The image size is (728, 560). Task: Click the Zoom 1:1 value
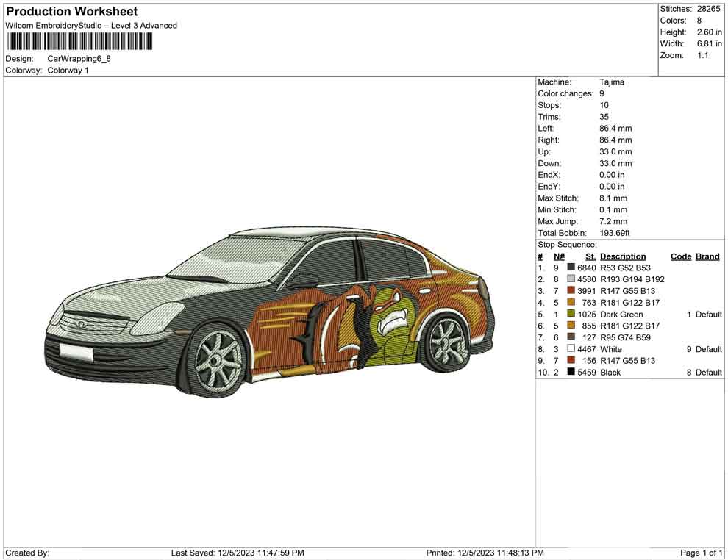702,56
